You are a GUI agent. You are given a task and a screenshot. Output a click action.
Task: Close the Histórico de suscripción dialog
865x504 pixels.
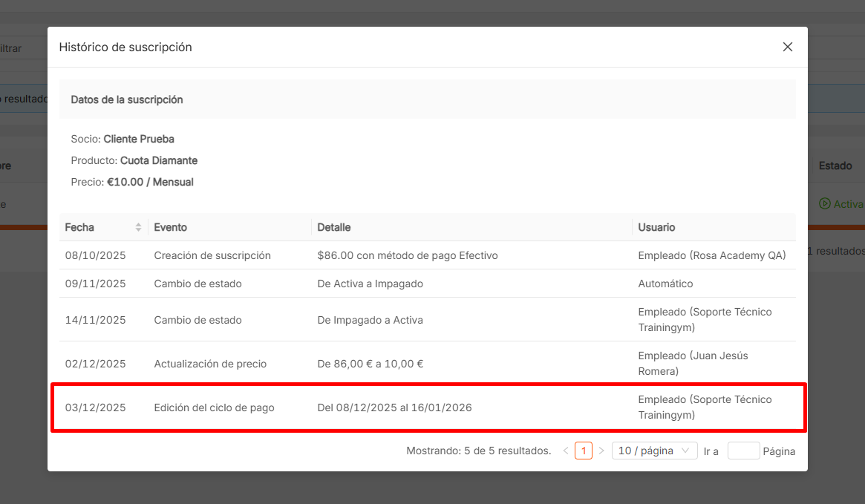[x=788, y=47]
